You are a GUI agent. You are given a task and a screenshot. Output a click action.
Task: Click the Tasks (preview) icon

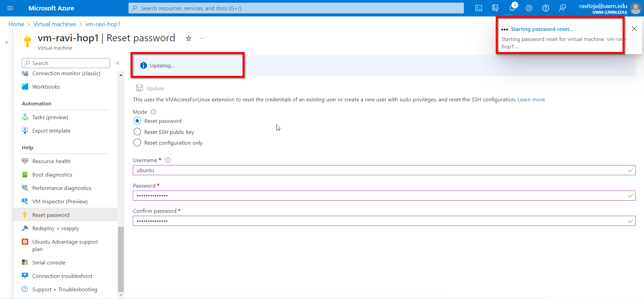tap(25, 117)
